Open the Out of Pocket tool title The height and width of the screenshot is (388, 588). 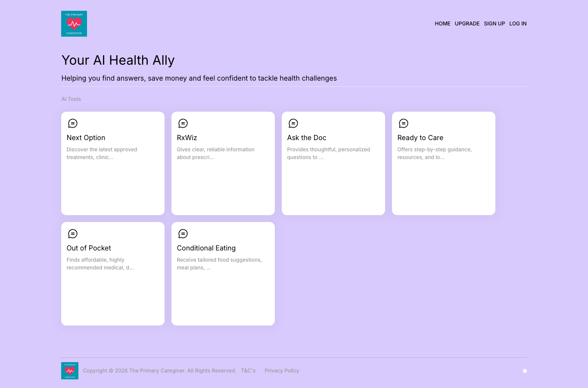pos(89,248)
